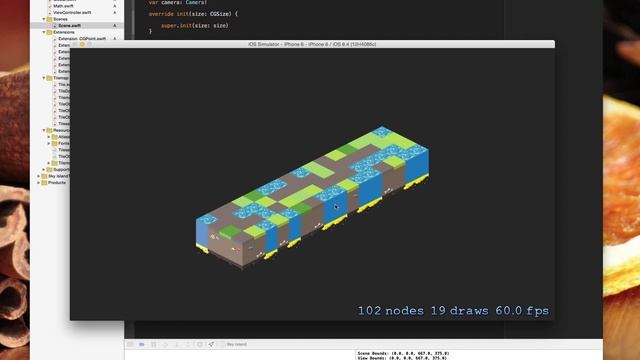Collapse the Scenes folder disclosure triangle
The width and height of the screenshot is (640, 360).
pos(44,19)
